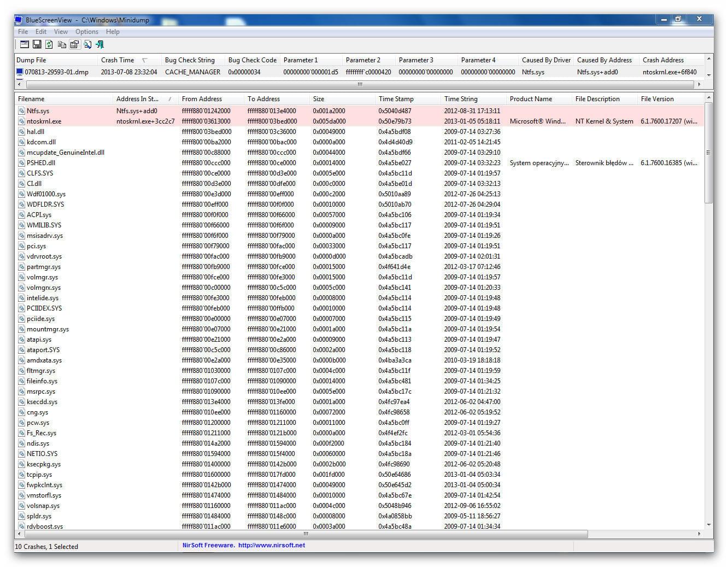Viewport: 728px width, 567px height.
Task: Click the file icon next to kdcom.dll
Action: [x=21, y=142]
